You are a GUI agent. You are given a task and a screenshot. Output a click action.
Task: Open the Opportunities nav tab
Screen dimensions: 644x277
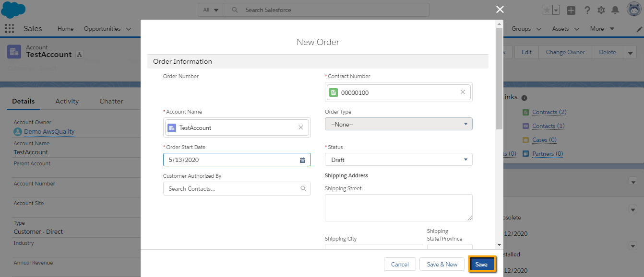tap(102, 29)
